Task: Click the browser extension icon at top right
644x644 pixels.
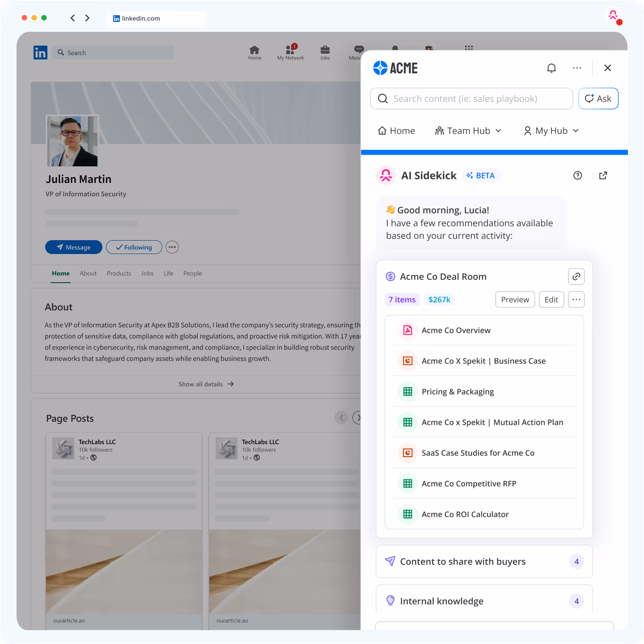Action: [x=614, y=16]
